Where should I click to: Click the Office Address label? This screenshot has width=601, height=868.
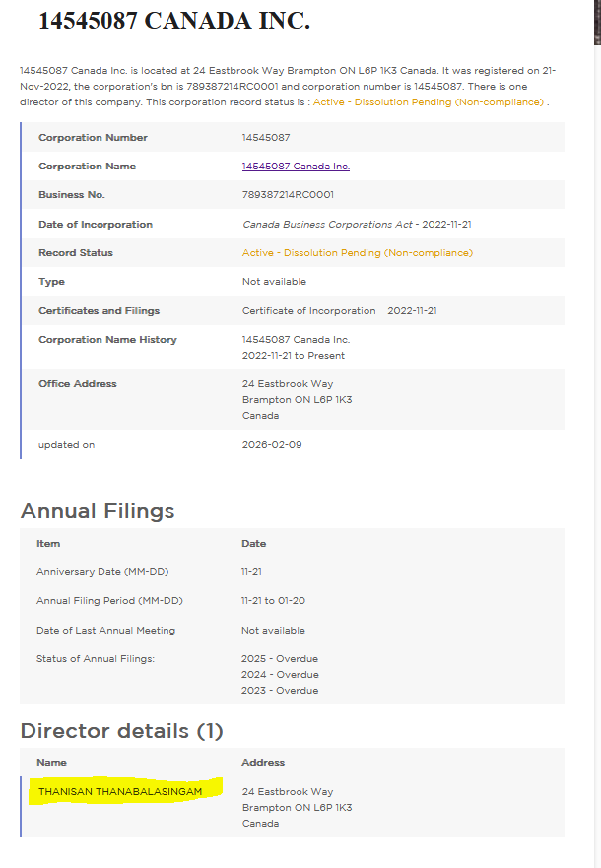coord(78,384)
